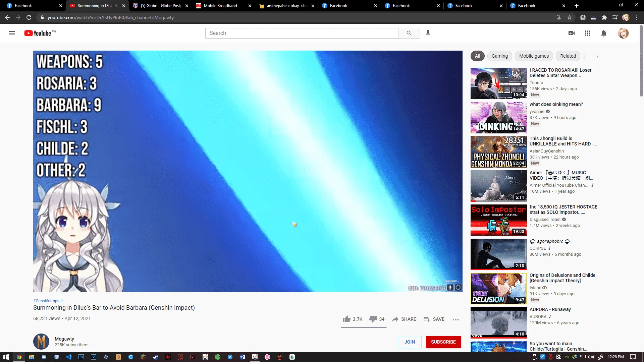Open the Rosaria race video thumbnail
Viewport: 644px width, 362px height.
(x=498, y=83)
